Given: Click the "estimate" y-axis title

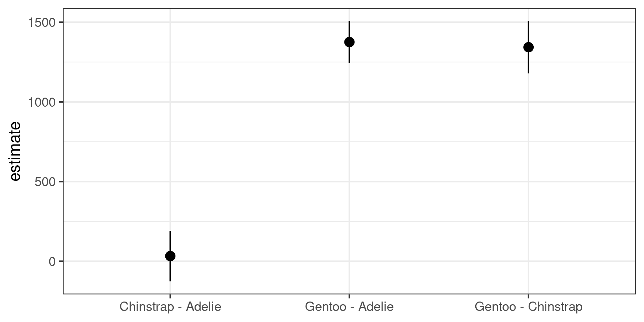Looking at the screenshot, I should pyautogui.click(x=15, y=152).
